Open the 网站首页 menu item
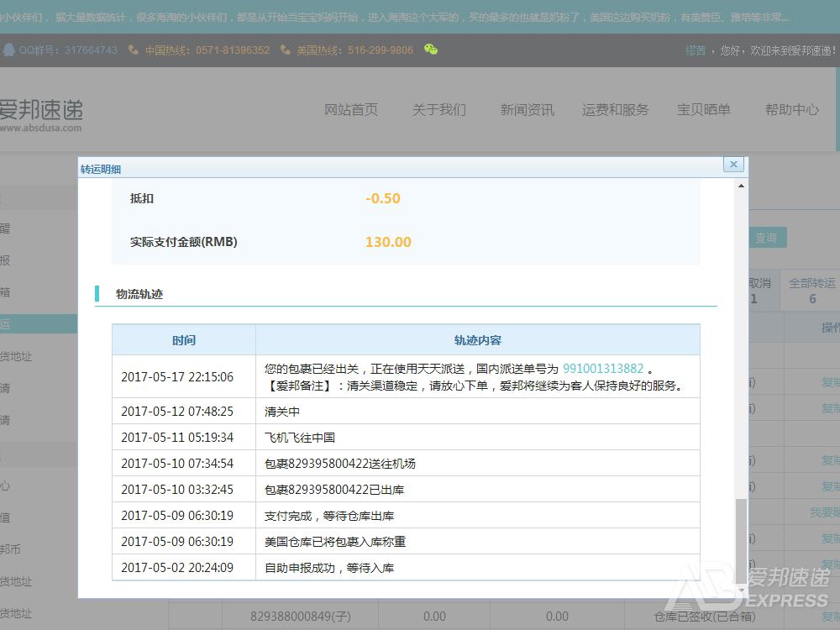840x630 pixels. coord(351,110)
